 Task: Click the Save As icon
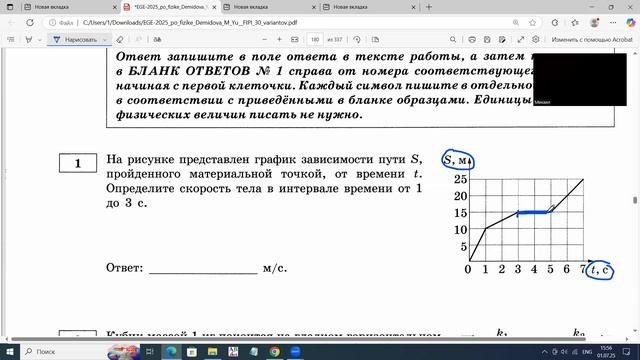502,40
